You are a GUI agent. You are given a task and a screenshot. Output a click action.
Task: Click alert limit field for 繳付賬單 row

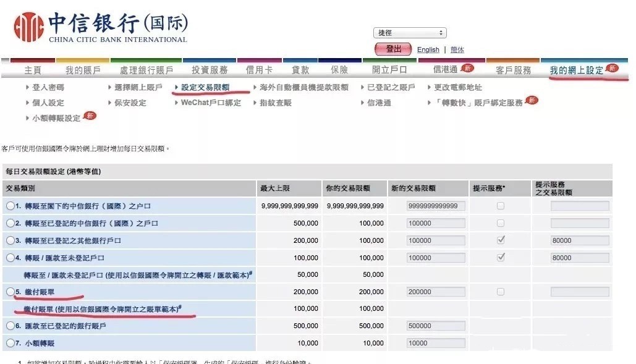pos(580,292)
